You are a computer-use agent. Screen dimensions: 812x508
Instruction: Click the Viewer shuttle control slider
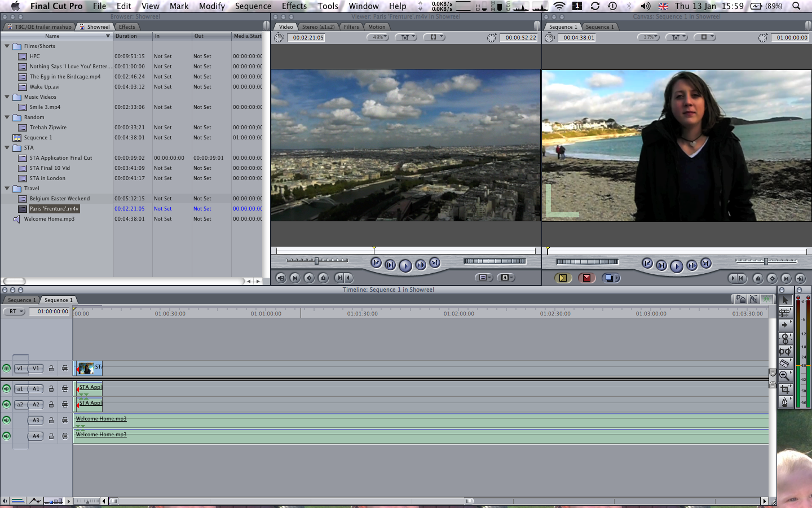(316, 261)
